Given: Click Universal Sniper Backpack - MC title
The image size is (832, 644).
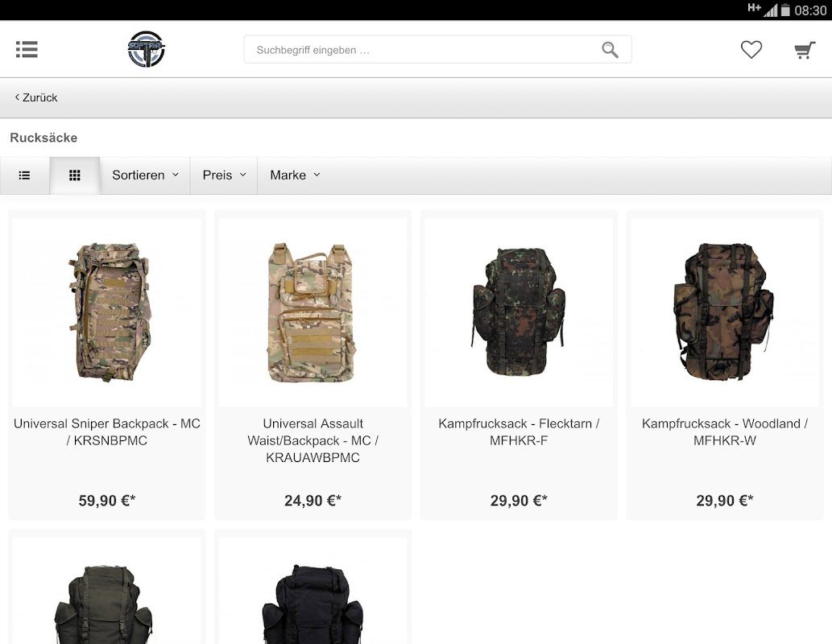Looking at the screenshot, I should click(107, 431).
